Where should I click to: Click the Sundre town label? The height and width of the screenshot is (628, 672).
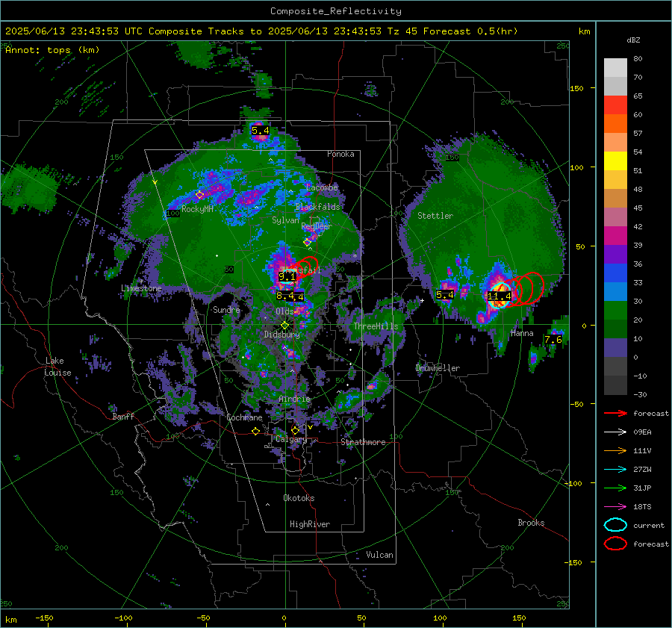click(x=226, y=309)
